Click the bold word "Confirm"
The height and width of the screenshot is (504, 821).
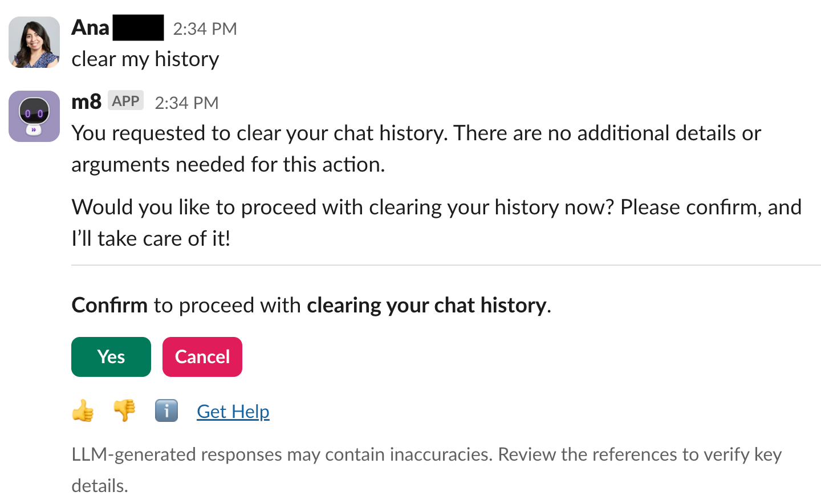(x=109, y=306)
